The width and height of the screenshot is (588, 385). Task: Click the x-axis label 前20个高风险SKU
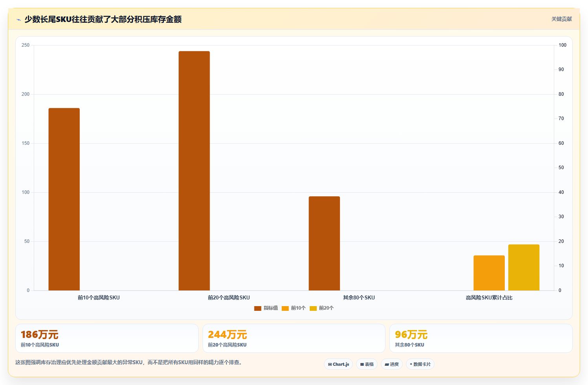tap(229, 297)
